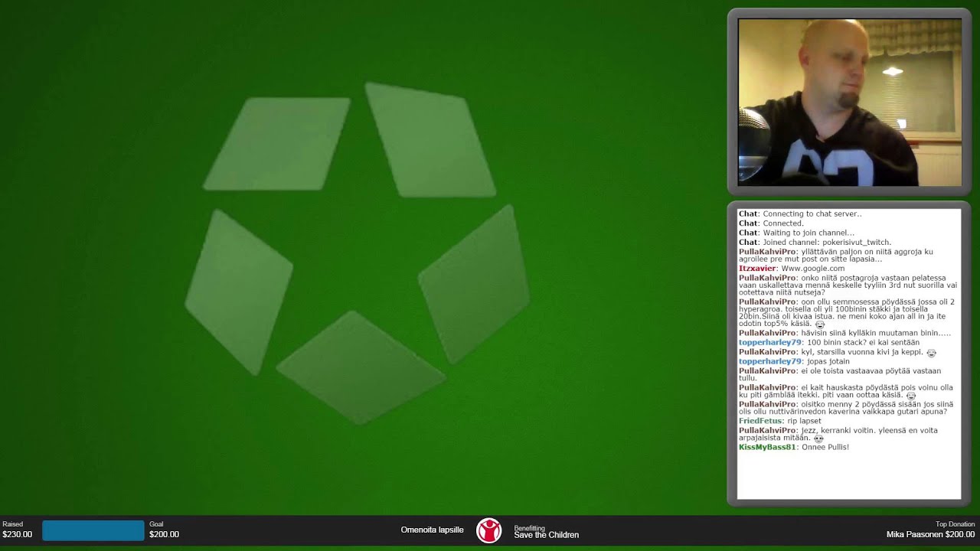Viewport: 980px width, 551px height.
Task: Click Top Donation Mika Paasonen $200.00
Action: 930,530
